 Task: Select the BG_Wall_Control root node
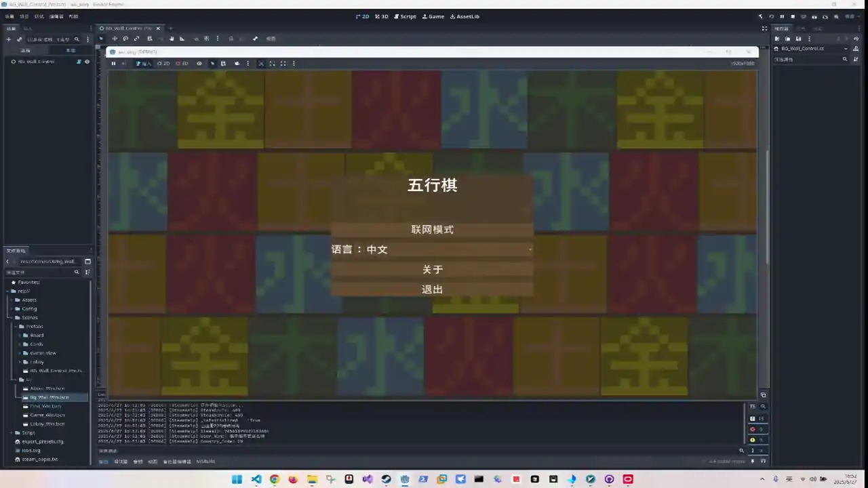pyautogui.click(x=36, y=62)
